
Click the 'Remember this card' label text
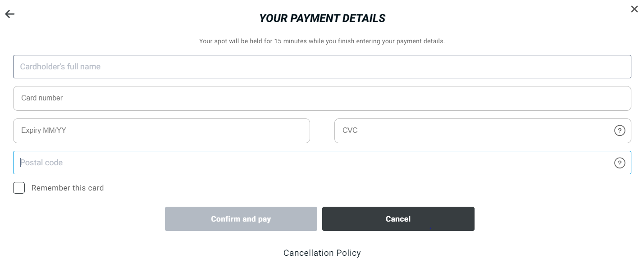pos(68,188)
